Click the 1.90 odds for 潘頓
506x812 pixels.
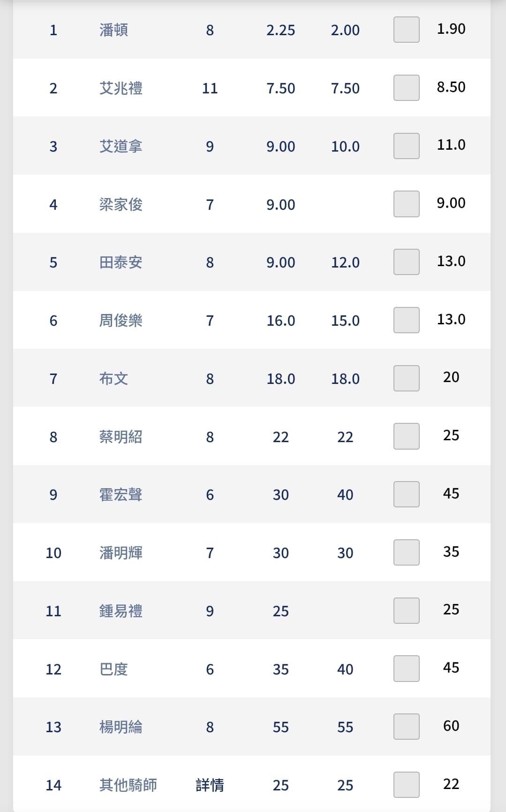(x=451, y=29)
